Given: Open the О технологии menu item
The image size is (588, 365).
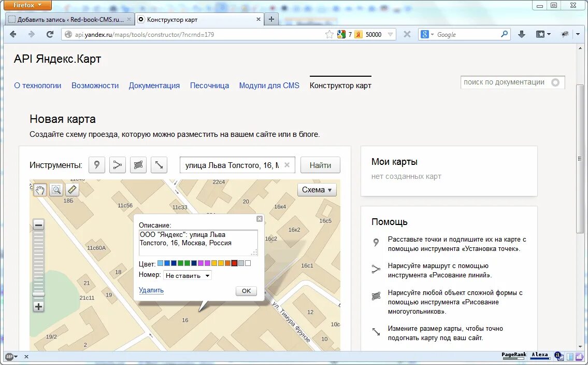Looking at the screenshot, I should (37, 86).
